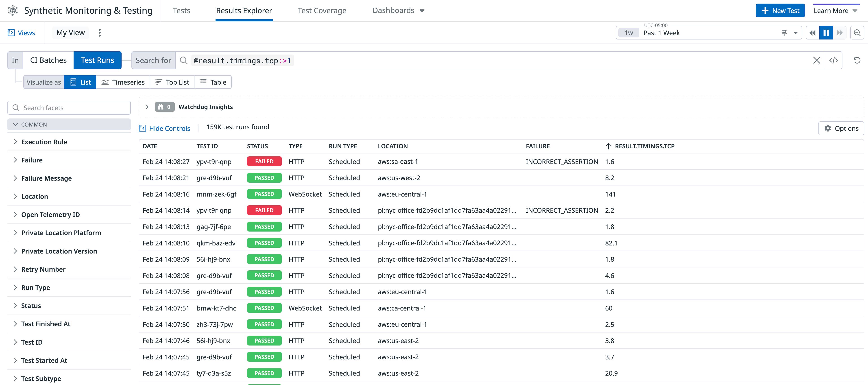Viewport: 868px width, 385px height.
Task: Expand the Test Started At facet
Action: click(x=69, y=360)
